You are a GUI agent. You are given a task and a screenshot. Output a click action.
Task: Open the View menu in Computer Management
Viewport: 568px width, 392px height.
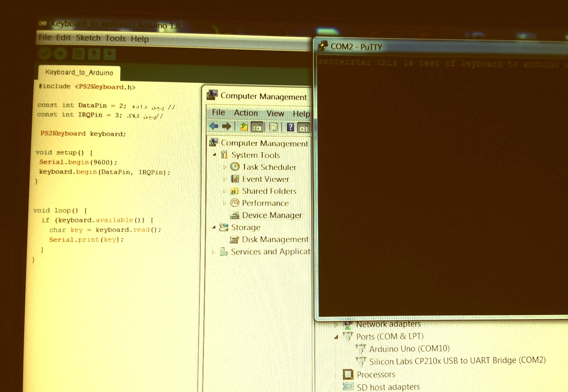(275, 113)
